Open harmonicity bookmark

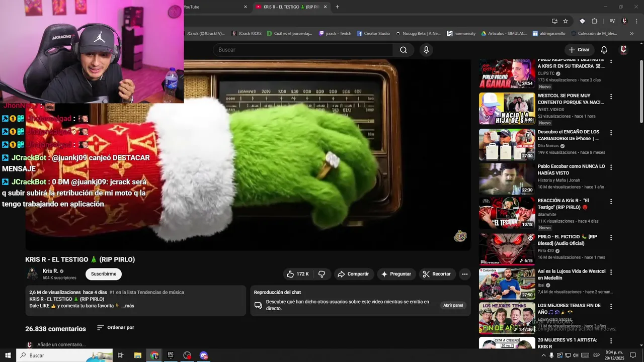(461, 34)
